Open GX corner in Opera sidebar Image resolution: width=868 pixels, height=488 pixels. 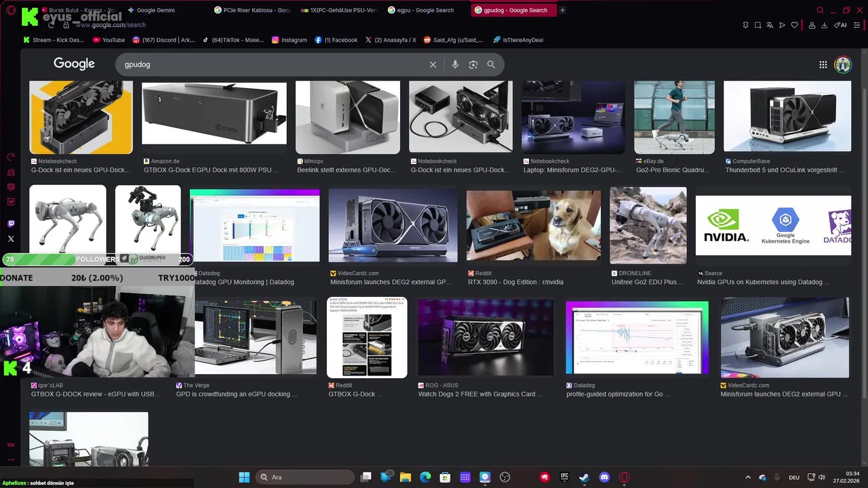(x=11, y=445)
